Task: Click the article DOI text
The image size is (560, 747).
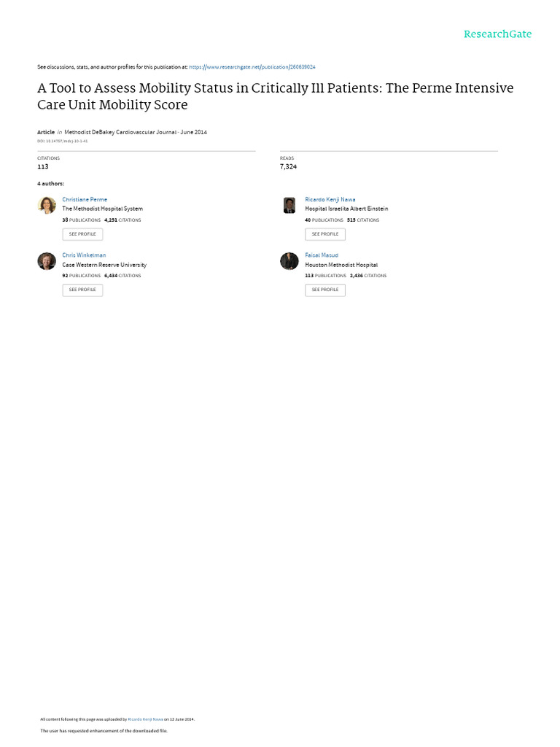Action: [x=63, y=141]
